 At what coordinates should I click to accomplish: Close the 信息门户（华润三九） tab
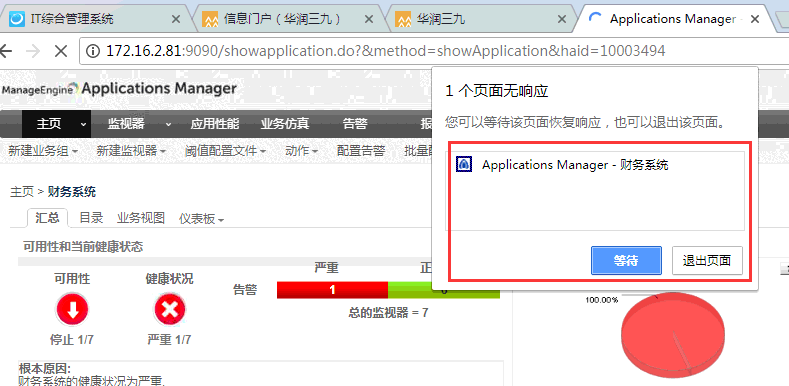pos(369,19)
